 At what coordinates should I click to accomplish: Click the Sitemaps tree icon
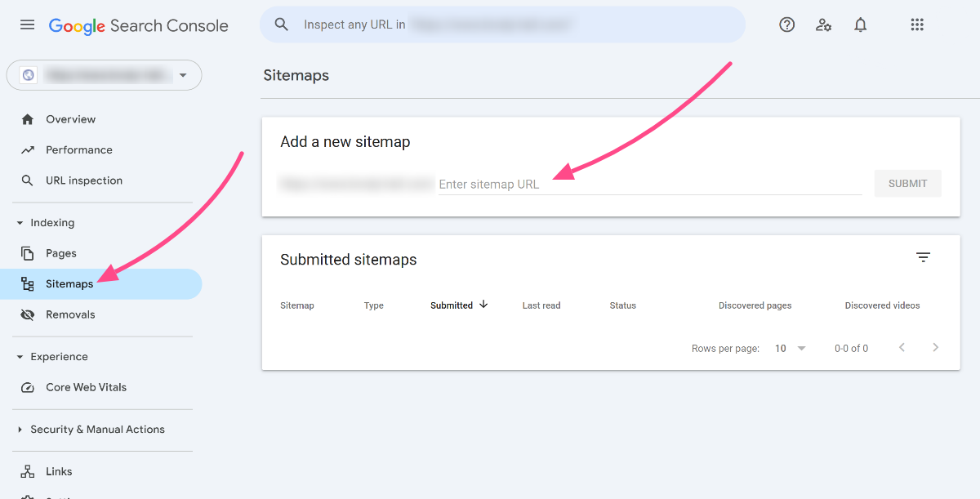point(28,284)
